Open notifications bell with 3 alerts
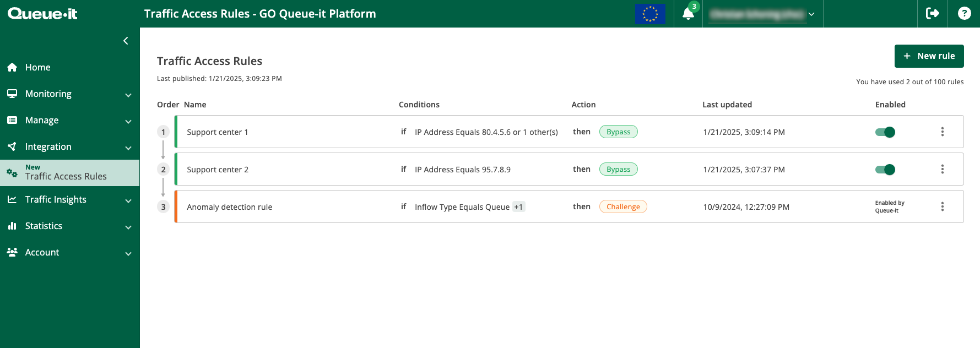This screenshot has height=348, width=980. pyautogui.click(x=689, y=13)
